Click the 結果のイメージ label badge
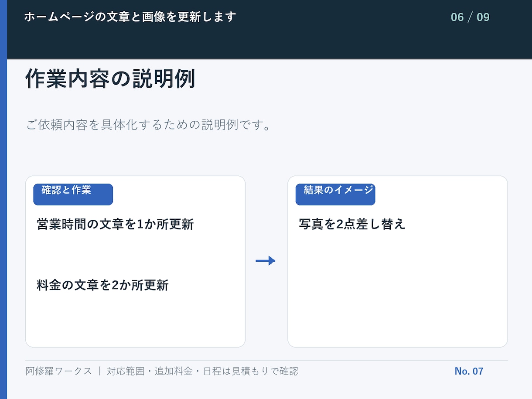 pyautogui.click(x=335, y=194)
